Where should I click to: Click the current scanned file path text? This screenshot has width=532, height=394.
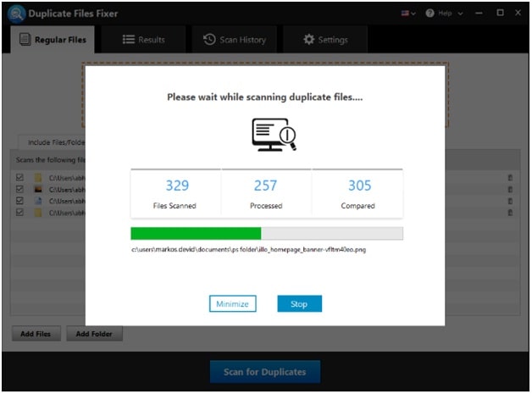click(248, 250)
